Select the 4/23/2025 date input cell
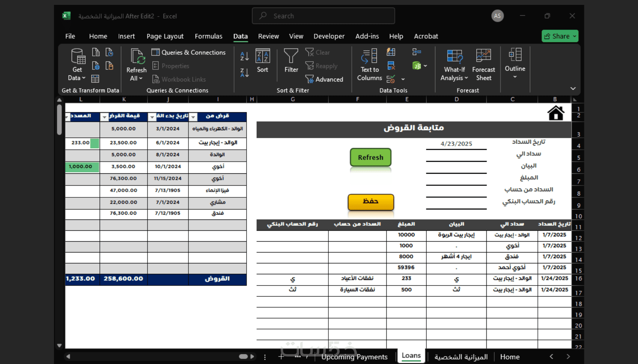 coord(456,144)
